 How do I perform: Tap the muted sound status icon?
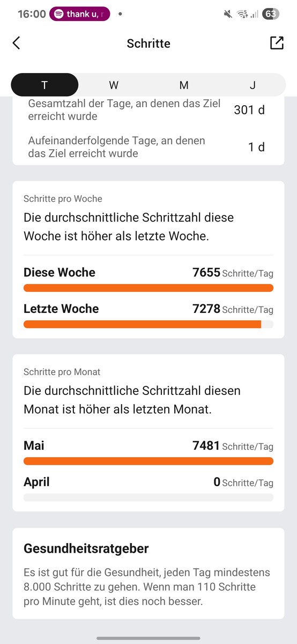[x=229, y=14]
